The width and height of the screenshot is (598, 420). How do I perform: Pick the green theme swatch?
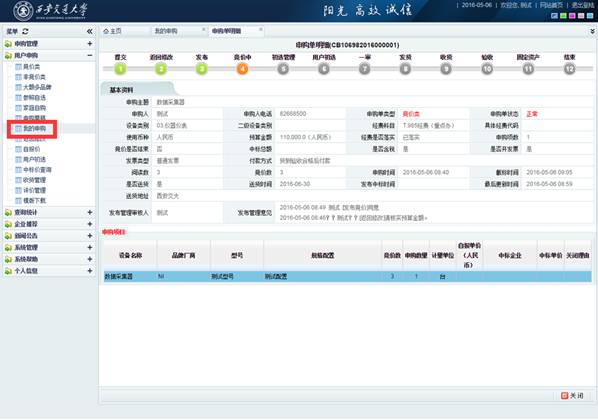(x=563, y=16)
